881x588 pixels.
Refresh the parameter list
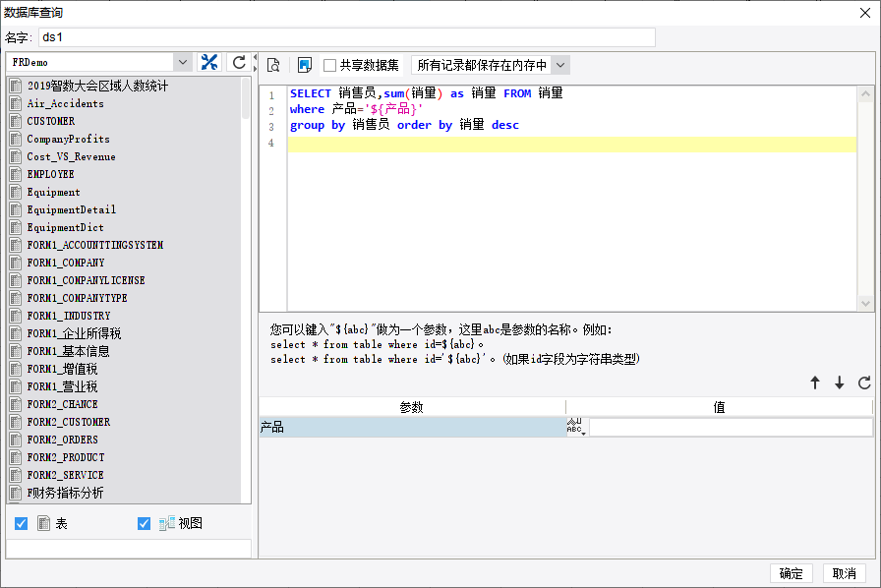coord(864,382)
